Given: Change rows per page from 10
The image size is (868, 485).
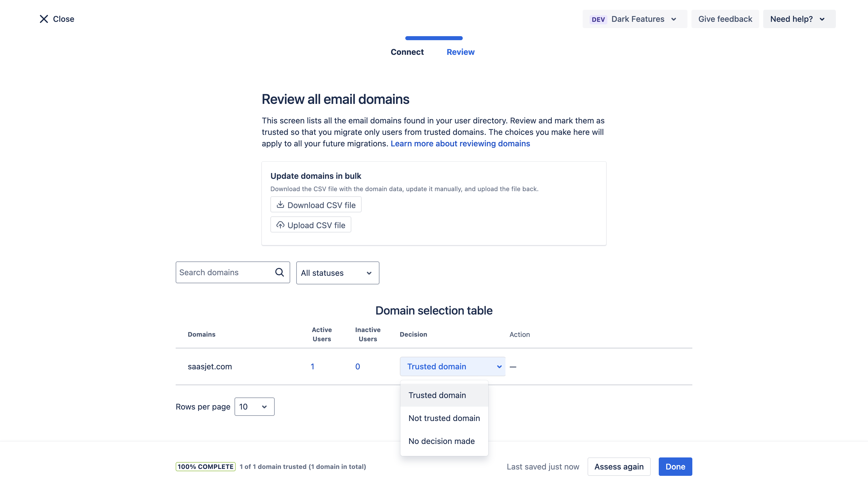Looking at the screenshot, I should click(254, 407).
